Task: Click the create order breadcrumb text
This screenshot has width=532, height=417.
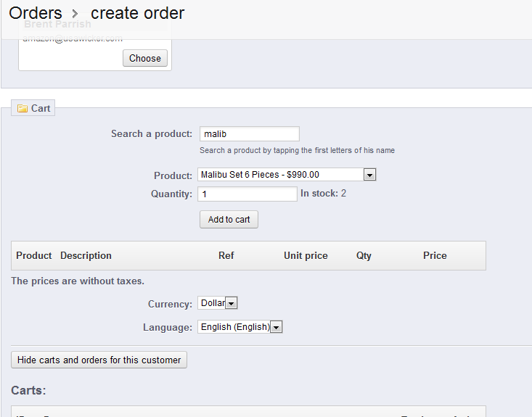Action: (x=137, y=13)
